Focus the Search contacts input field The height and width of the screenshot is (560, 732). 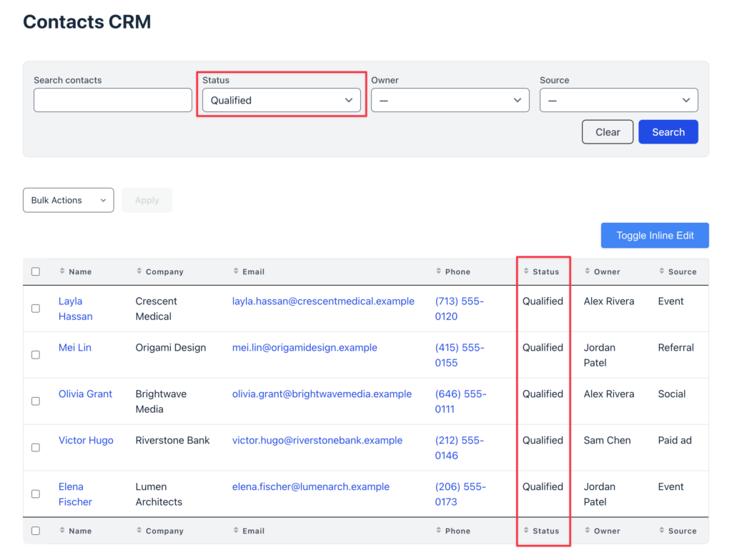pos(112,100)
